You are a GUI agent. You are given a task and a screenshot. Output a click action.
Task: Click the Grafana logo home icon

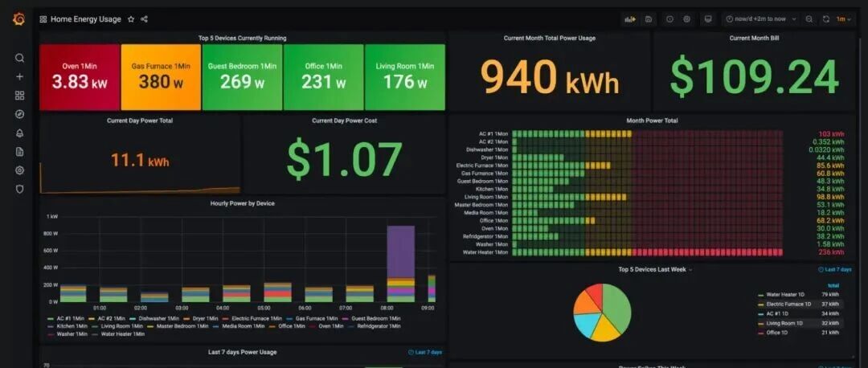(18, 19)
